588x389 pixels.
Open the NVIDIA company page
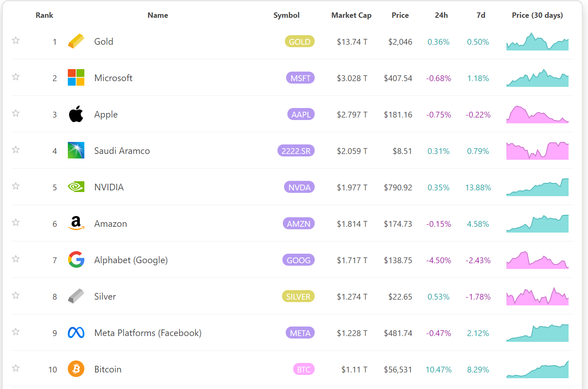(109, 187)
